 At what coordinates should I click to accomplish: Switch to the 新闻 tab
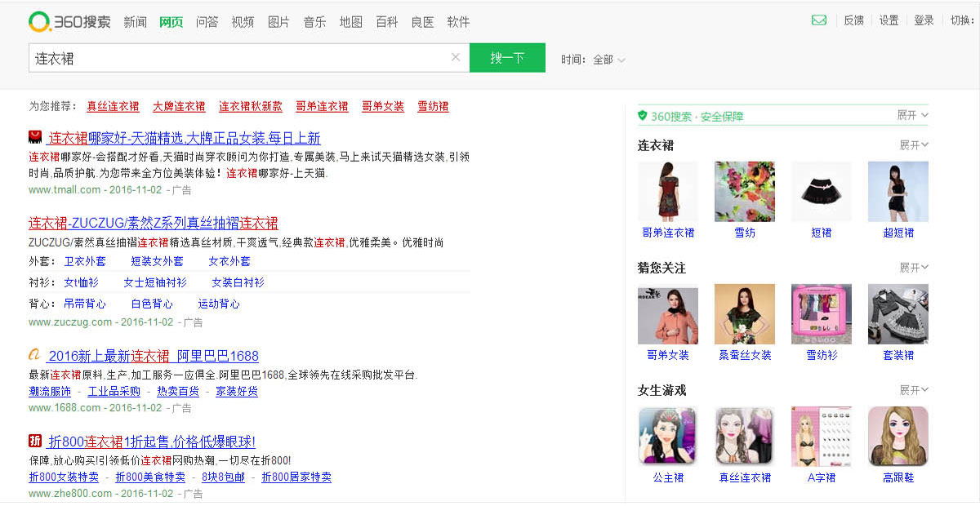pos(136,22)
